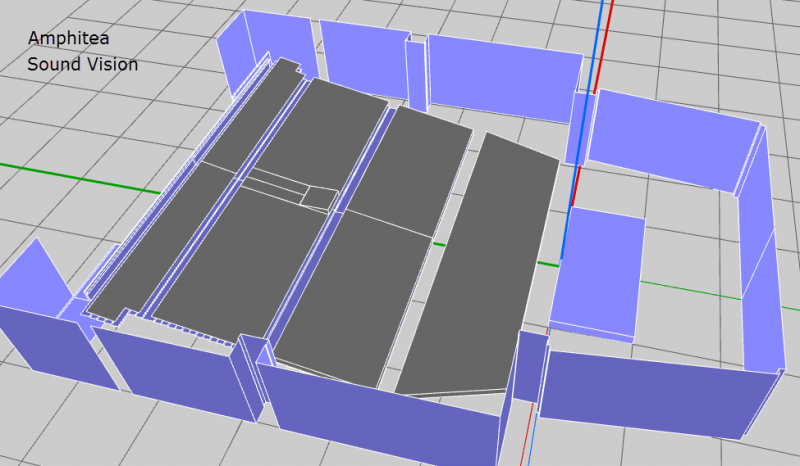
Task: Click the "Sound Vision" text label
Action: (x=83, y=65)
